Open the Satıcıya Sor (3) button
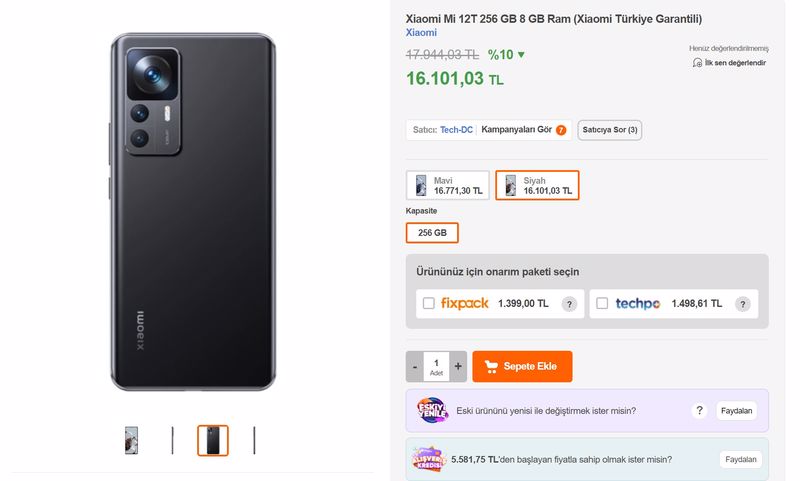 point(610,130)
